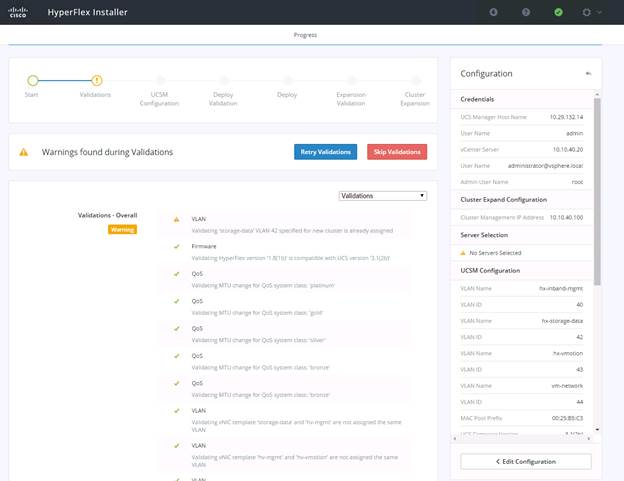Click scroll-down arrow of Configuration panel
Viewport: 624px width, 481px height.
point(597,430)
